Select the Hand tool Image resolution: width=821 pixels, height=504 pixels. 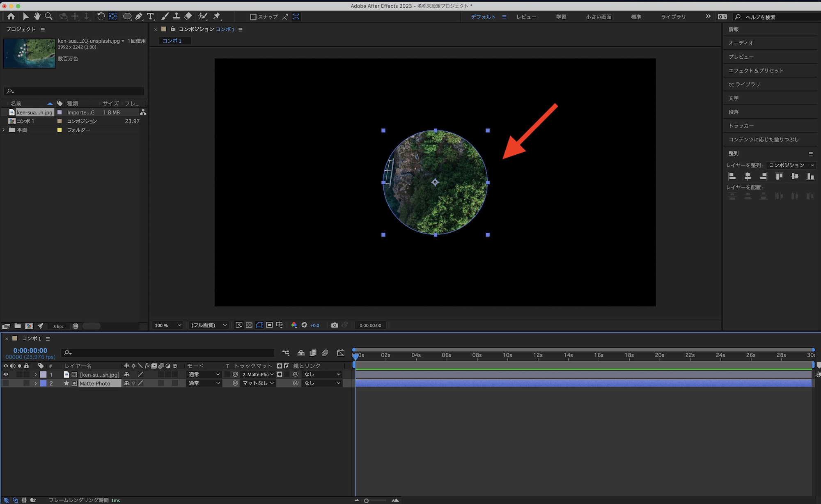tap(37, 16)
